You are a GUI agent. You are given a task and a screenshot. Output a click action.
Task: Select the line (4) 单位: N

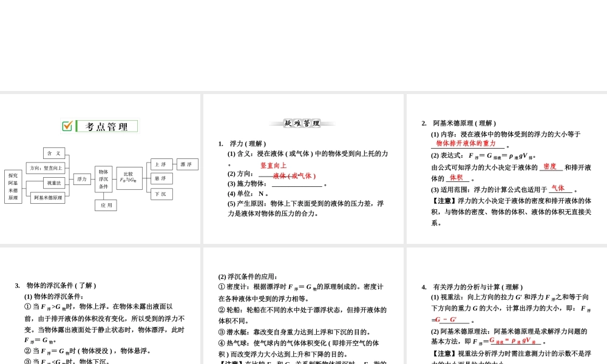(248, 194)
